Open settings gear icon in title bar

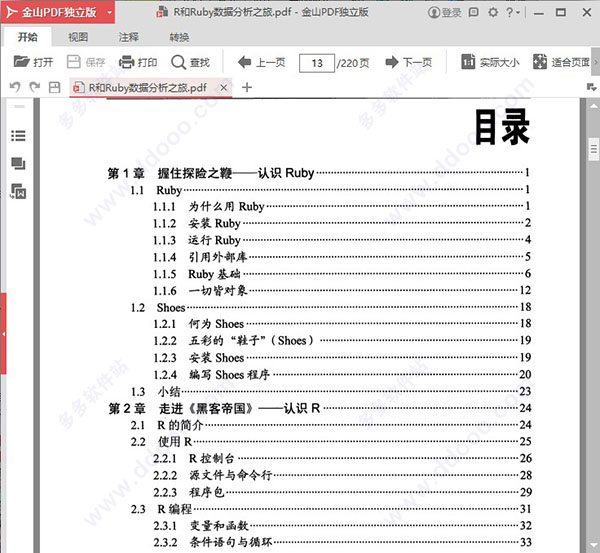(x=493, y=12)
